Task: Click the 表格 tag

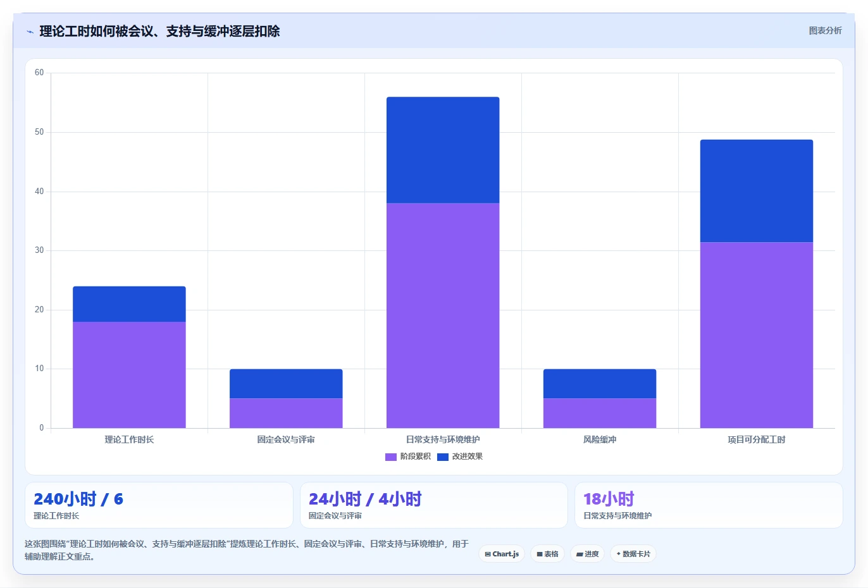Action: pos(547,554)
